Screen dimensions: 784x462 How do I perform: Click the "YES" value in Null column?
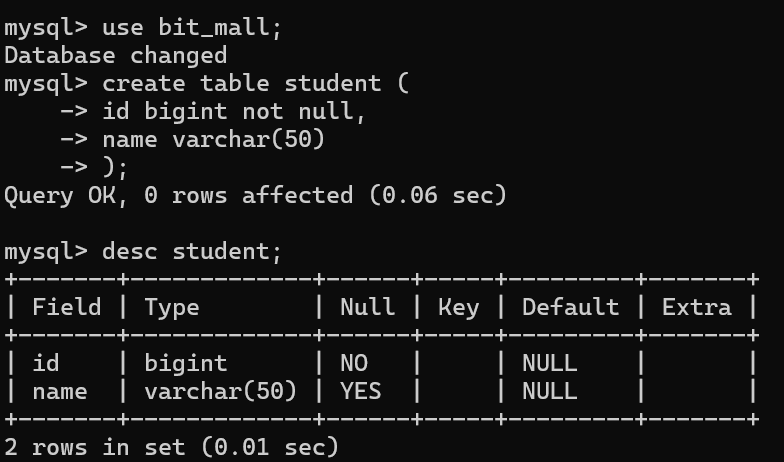(x=360, y=391)
